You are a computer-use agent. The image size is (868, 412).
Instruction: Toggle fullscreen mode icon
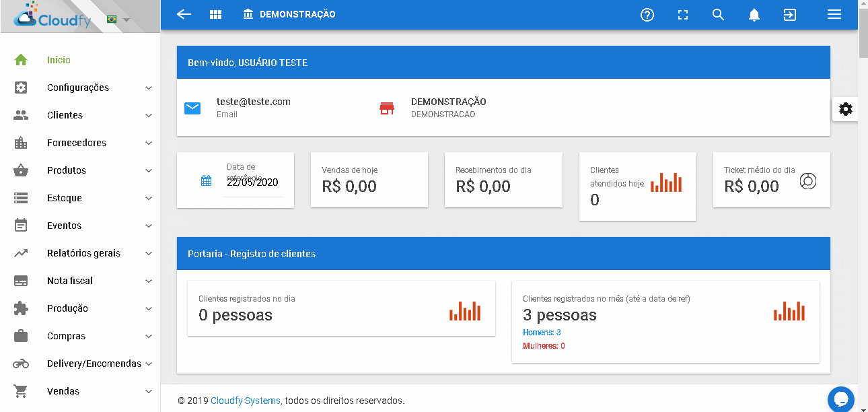683,14
